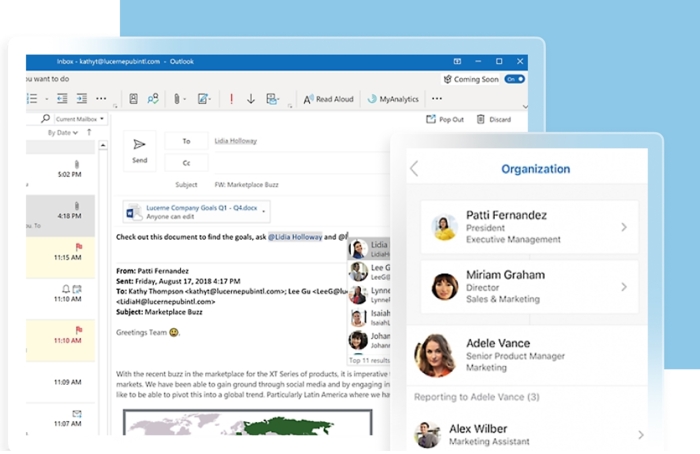The height and width of the screenshot is (454, 700).
Task: Choose Lee G from mention suggestions
Action: [369, 272]
